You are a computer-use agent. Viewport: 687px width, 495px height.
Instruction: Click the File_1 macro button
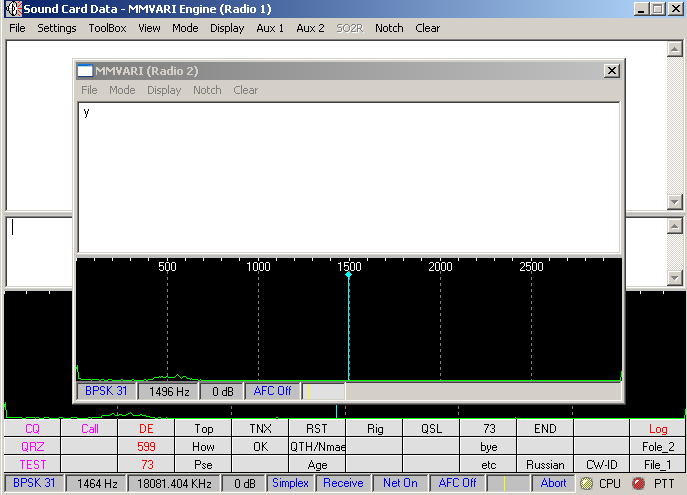[658, 464]
